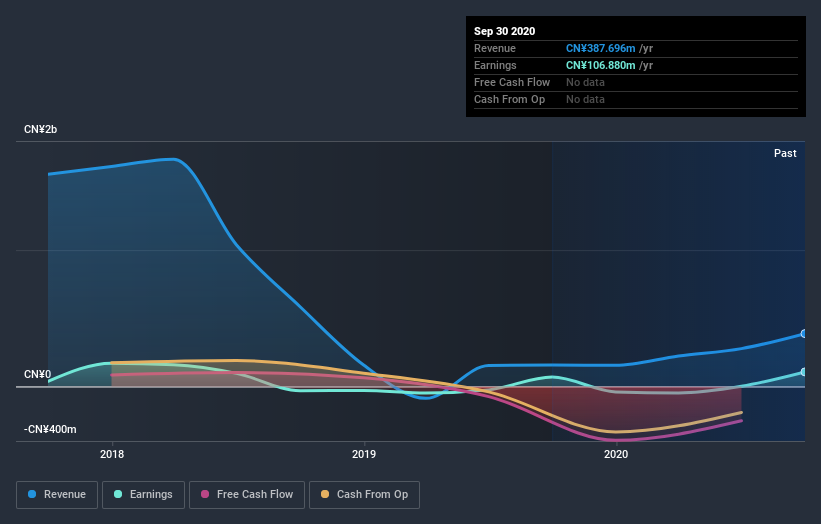
Task: Click the Sep 30 2020 tooltip date
Action: tap(504, 31)
